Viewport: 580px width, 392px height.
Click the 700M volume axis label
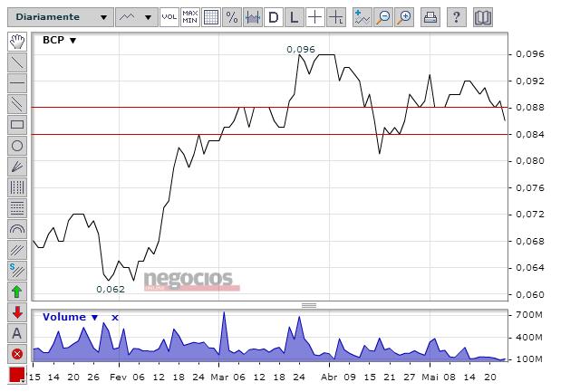click(529, 315)
